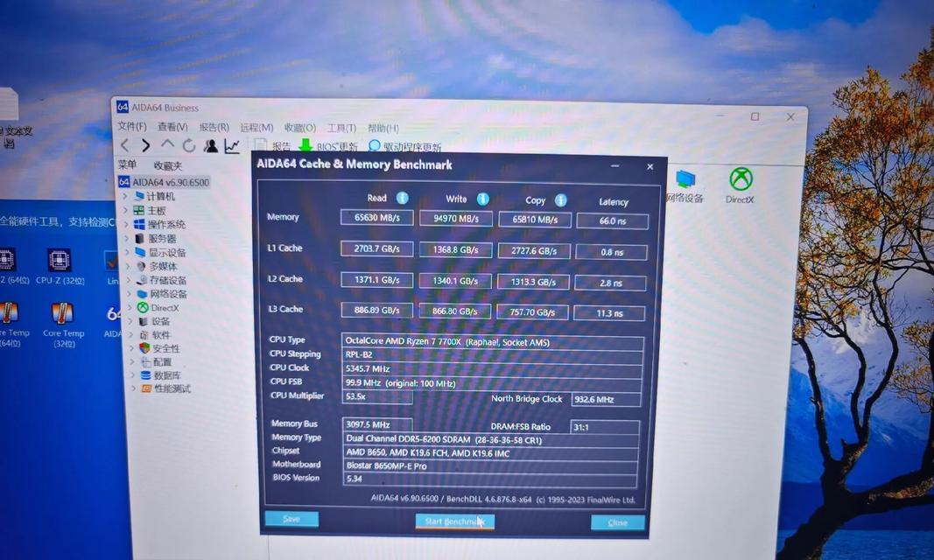Click the CPU Clock field 5345.7 MHz

click(493, 369)
